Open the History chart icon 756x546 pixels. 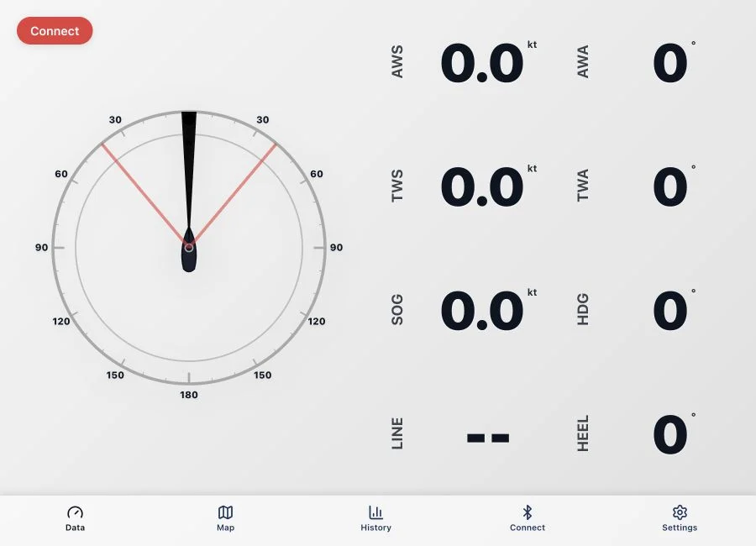[375, 512]
